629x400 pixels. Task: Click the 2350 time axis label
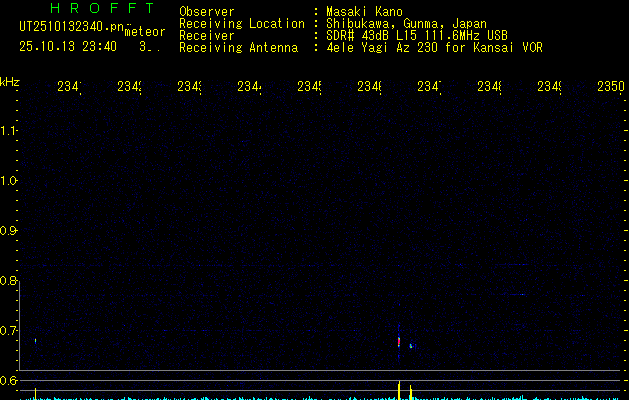coord(611,88)
